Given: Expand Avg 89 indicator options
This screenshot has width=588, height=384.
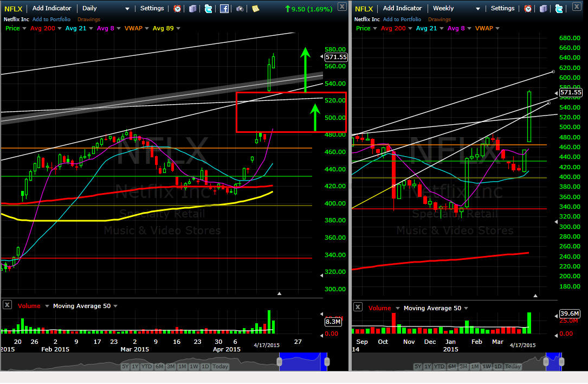Looking at the screenshot, I should pos(178,29).
